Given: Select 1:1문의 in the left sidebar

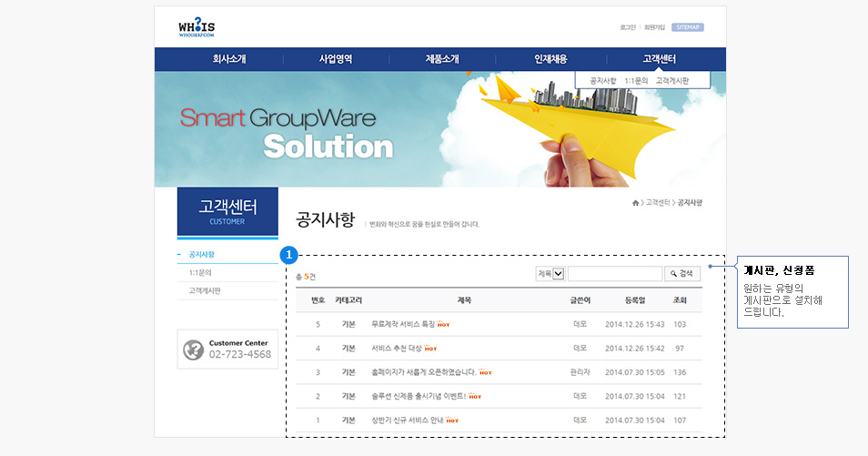Looking at the screenshot, I should click(200, 273).
